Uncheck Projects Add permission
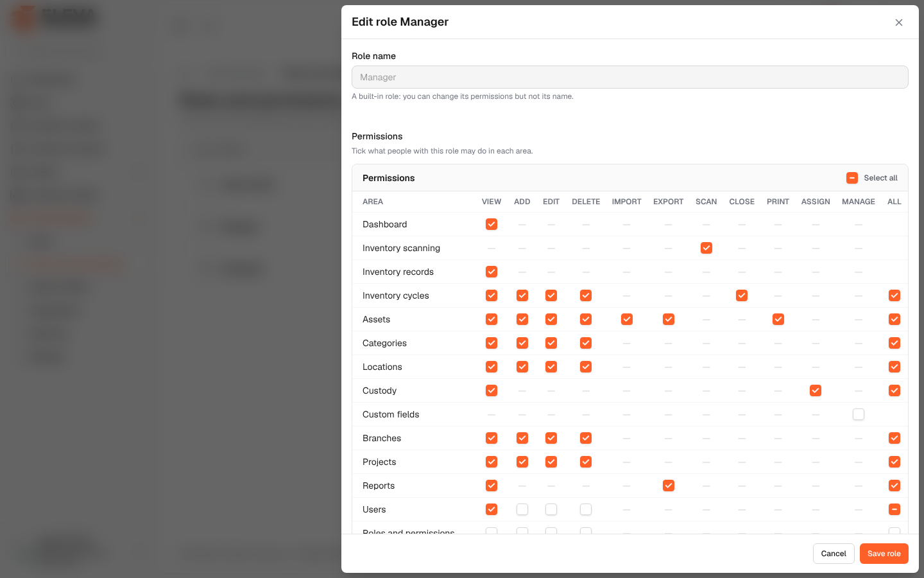Image resolution: width=924 pixels, height=578 pixels. [x=522, y=462]
